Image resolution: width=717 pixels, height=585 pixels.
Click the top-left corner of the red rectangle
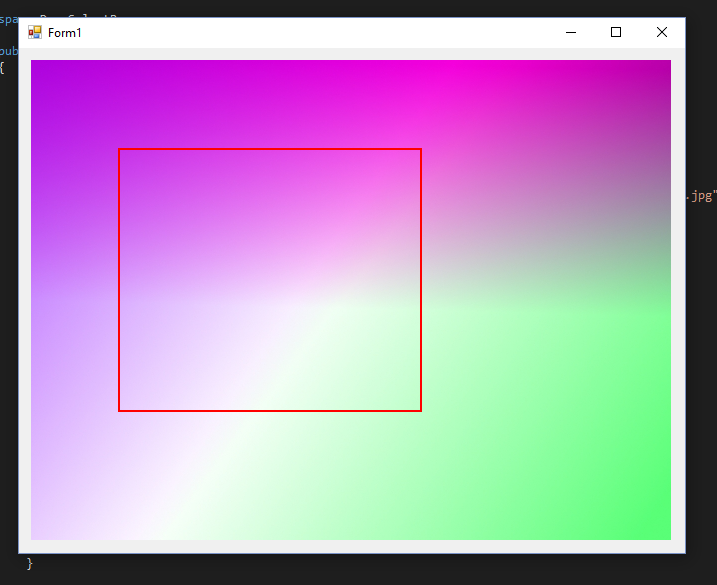tap(119, 149)
